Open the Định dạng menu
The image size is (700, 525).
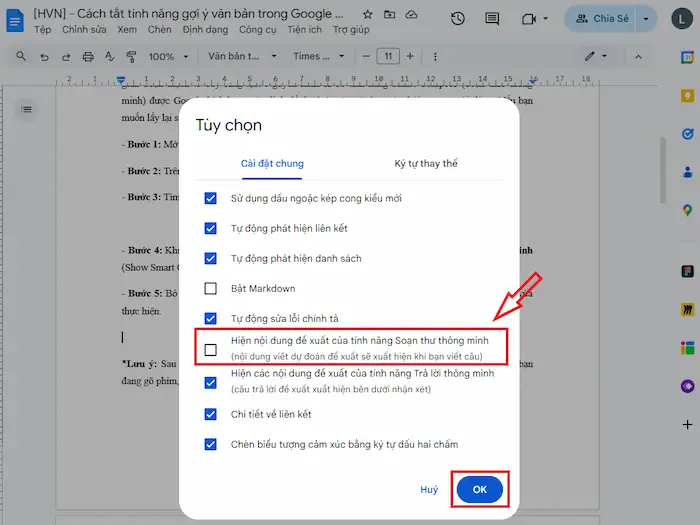pos(205,30)
